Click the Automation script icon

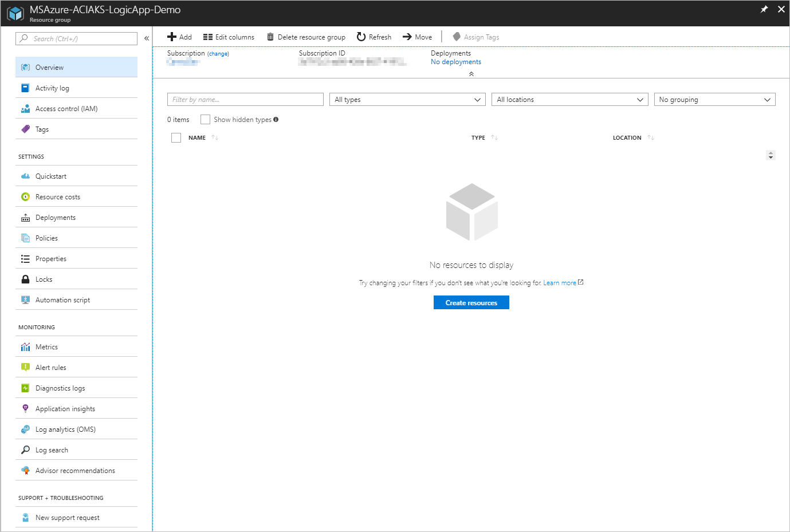[x=25, y=300]
